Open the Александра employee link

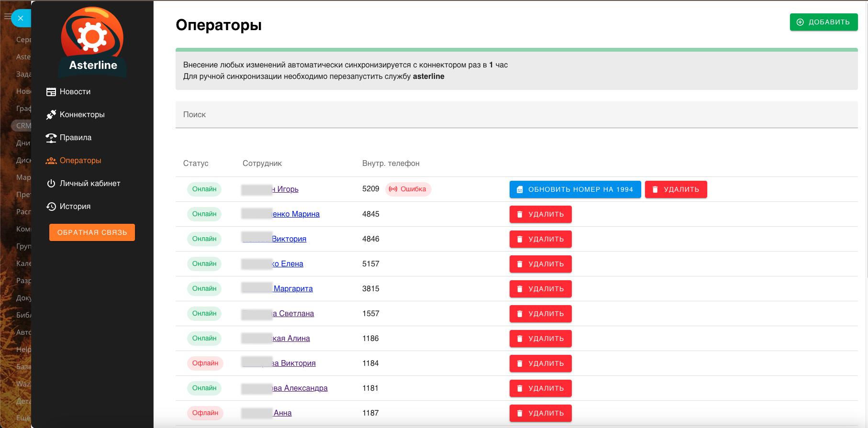coord(300,388)
